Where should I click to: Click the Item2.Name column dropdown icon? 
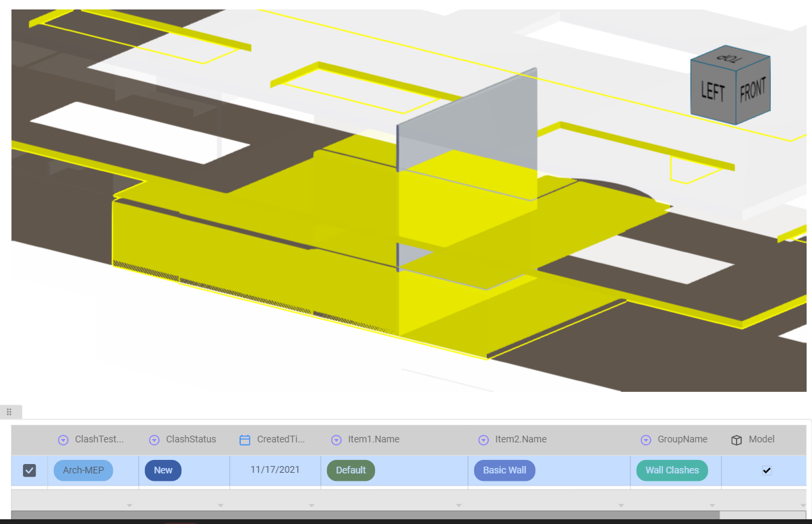point(484,440)
